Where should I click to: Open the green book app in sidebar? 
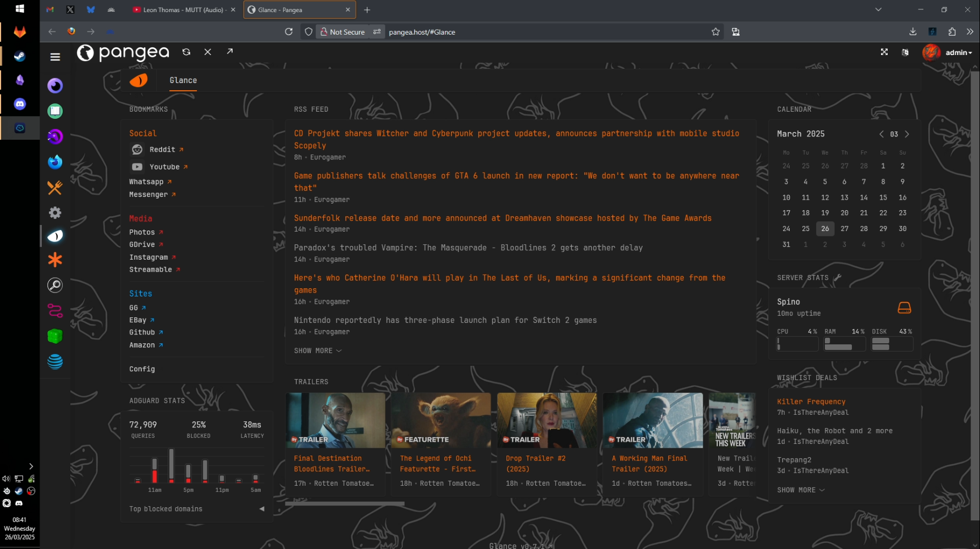(55, 111)
